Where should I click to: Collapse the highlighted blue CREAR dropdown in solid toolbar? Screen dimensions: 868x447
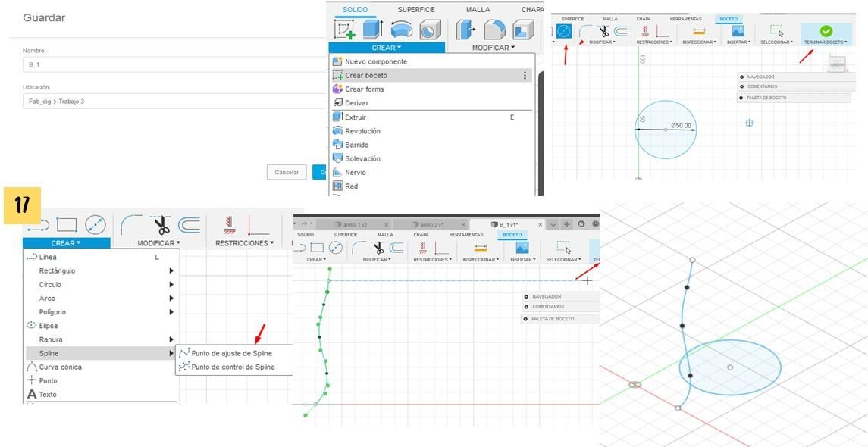(x=387, y=48)
